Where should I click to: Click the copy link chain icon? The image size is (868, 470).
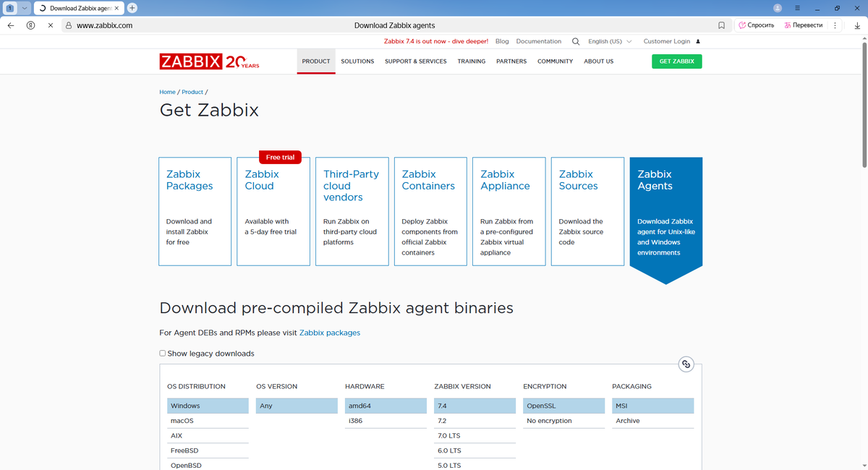[686, 364]
